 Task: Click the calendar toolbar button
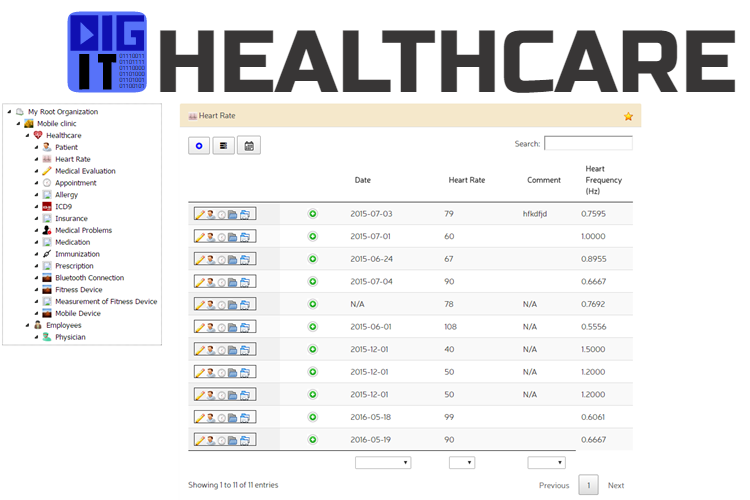(x=249, y=145)
